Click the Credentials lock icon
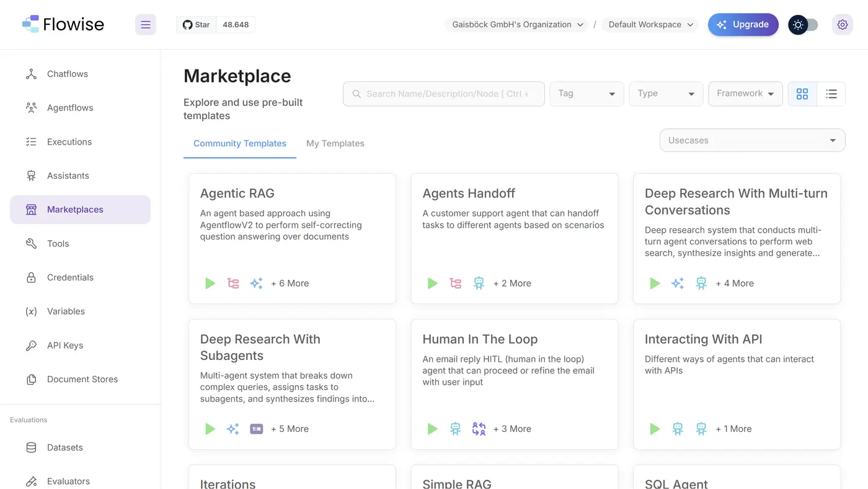Viewport: 868px width, 489px height. coord(31,277)
